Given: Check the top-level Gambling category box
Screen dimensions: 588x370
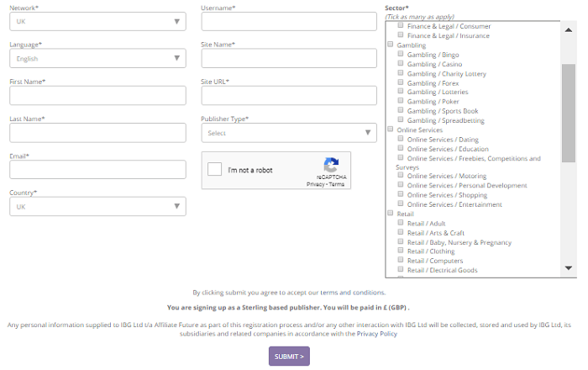Looking at the screenshot, I should (390, 45).
